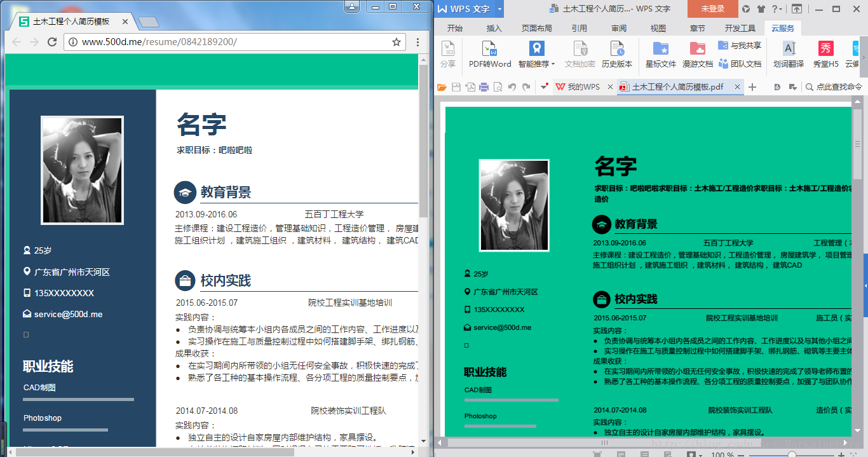This screenshot has width=868, height=457.
Task: Click the 历史版本 icon
Action: coord(617,49)
